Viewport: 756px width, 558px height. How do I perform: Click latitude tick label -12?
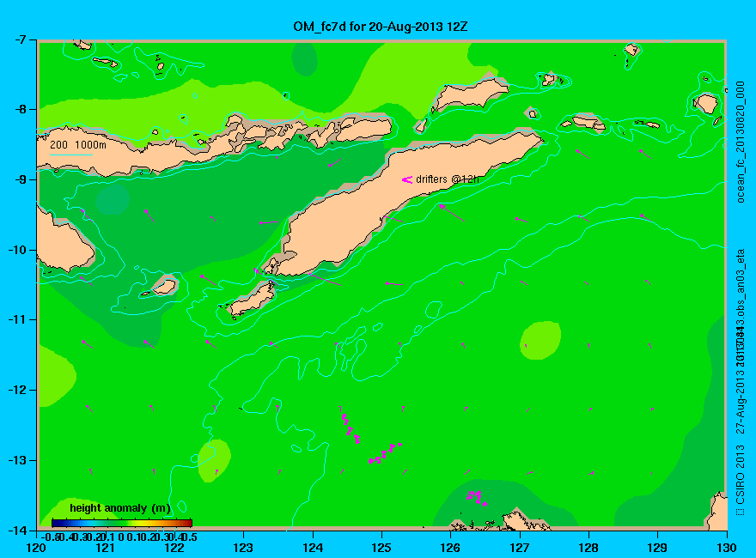[x=19, y=391]
